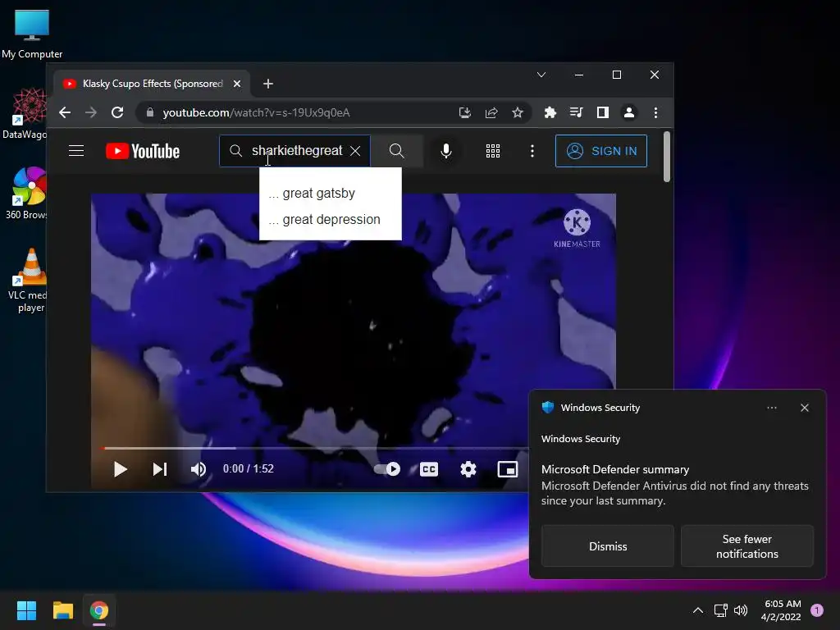Viewport: 840px width, 630px height.
Task: Choose the 'great gatsby' suggestion
Action: (x=331, y=194)
